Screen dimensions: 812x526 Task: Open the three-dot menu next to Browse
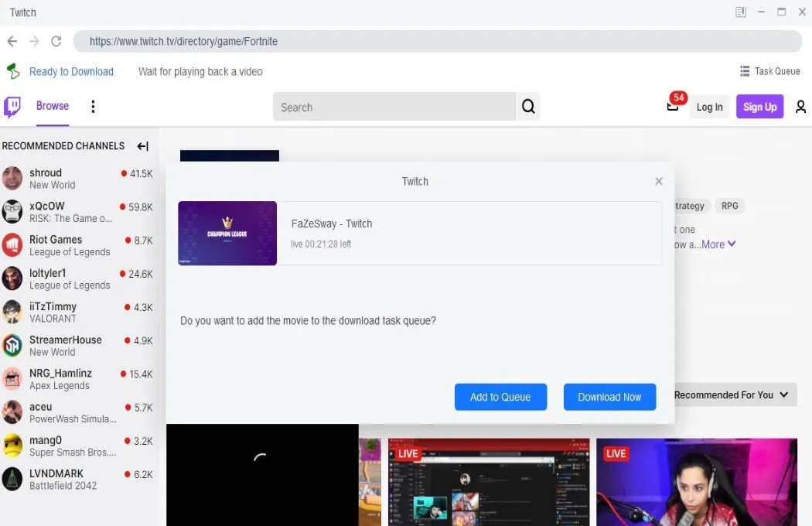tap(93, 106)
